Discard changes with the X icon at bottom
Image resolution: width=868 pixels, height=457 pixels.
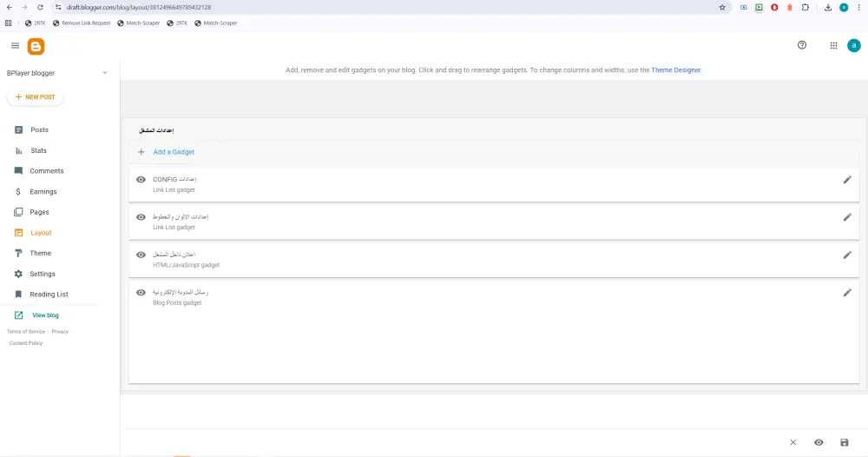pos(792,442)
